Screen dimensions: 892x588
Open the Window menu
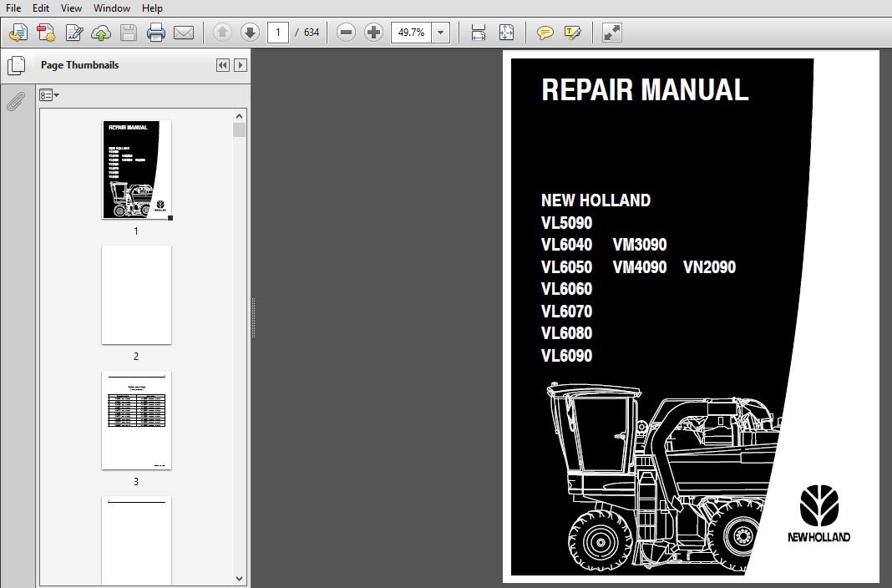[x=112, y=8]
